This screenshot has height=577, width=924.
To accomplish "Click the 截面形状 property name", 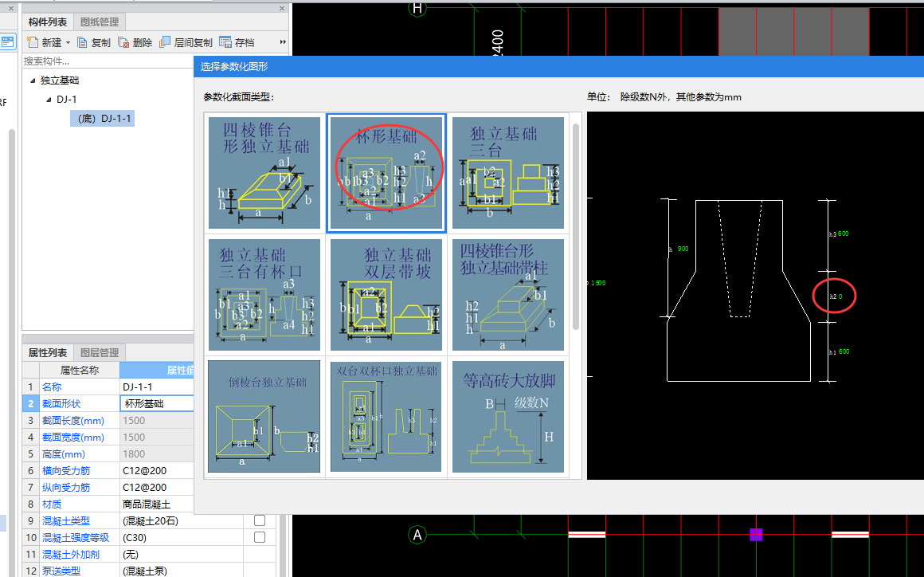I will (x=61, y=404).
